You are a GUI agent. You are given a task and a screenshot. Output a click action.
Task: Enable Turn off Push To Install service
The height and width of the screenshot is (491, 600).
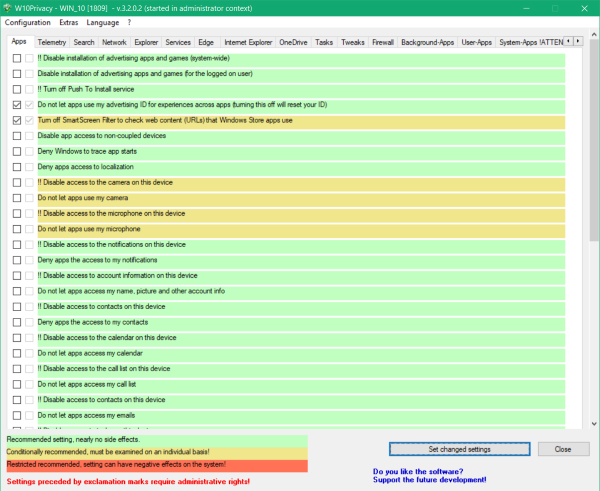(17, 89)
